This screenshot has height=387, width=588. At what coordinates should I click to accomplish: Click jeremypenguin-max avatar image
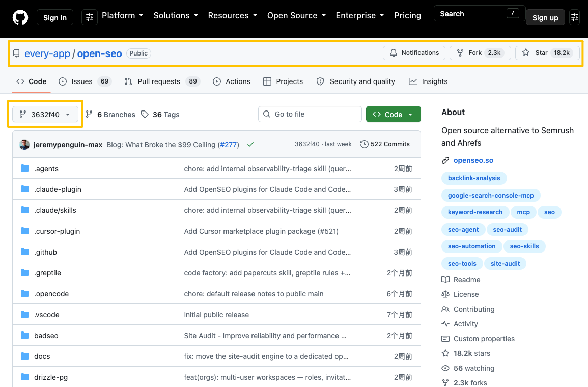point(24,145)
